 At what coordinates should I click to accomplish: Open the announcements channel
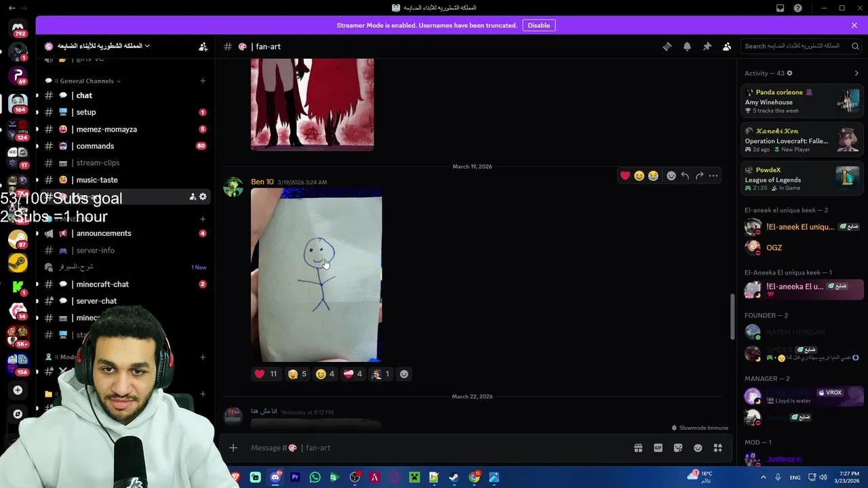point(125,233)
